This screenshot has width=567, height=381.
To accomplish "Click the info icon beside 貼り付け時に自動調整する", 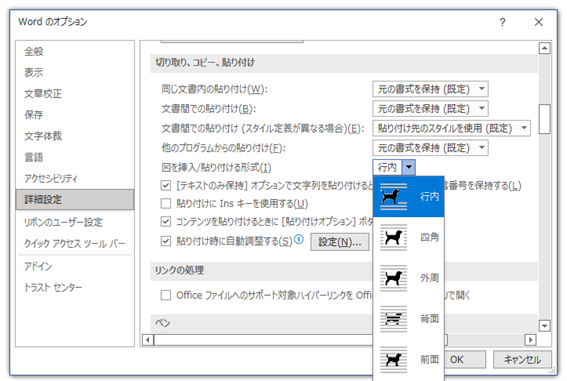I will [299, 239].
